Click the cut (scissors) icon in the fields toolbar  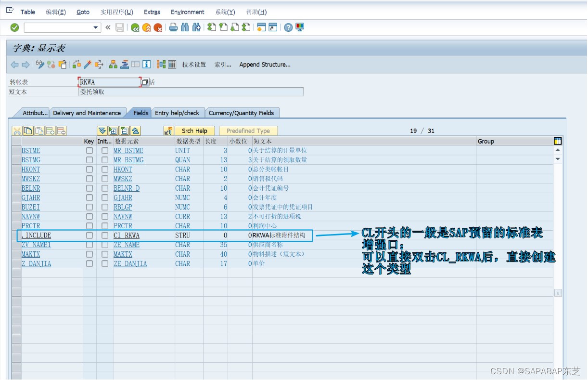click(x=16, y=131)
